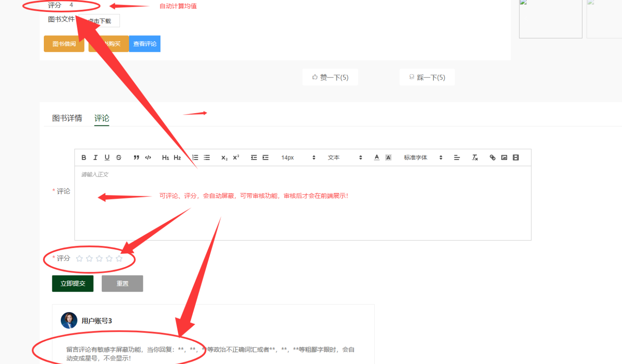Start a bulleted list
Image resolution: width=622 pixels, height=364 pixels.
207,157
